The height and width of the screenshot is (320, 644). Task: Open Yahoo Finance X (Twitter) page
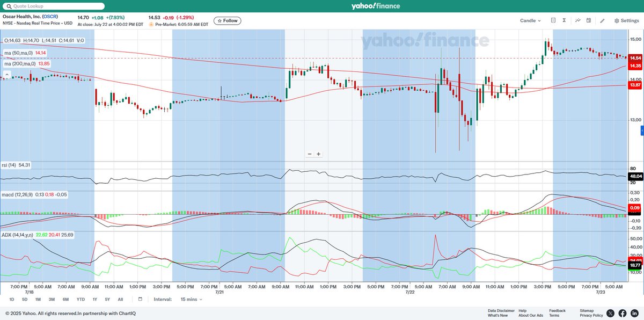pyautogui.click(x=610, y=313)
